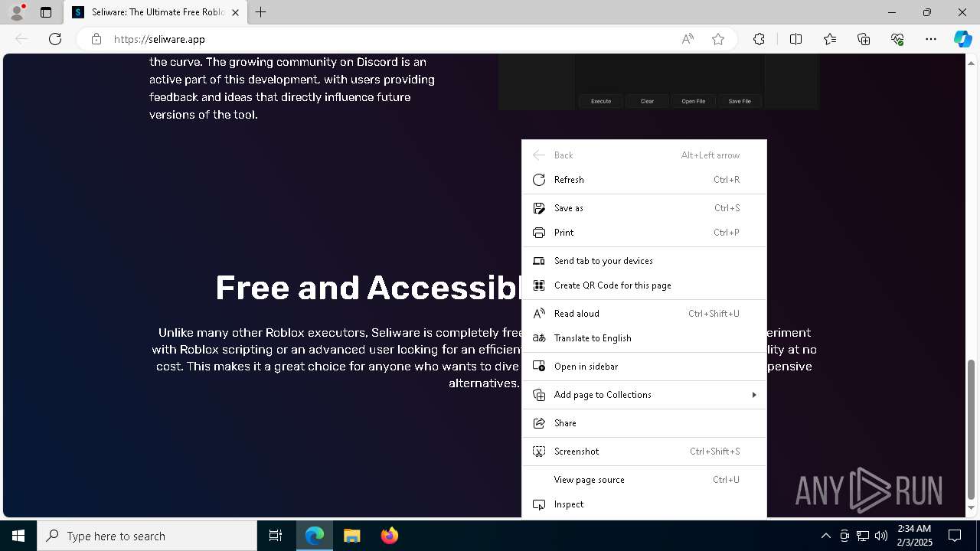Expand Add page to Collections submenu
The width and height of the screenshot is (980, 551).
(x=644, y=395)
